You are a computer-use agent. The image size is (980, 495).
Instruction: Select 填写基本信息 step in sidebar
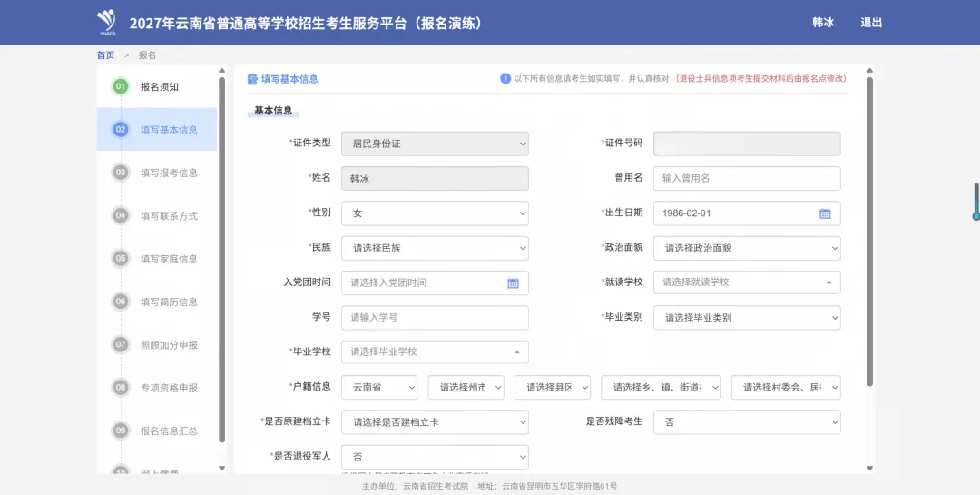[157, 130]
